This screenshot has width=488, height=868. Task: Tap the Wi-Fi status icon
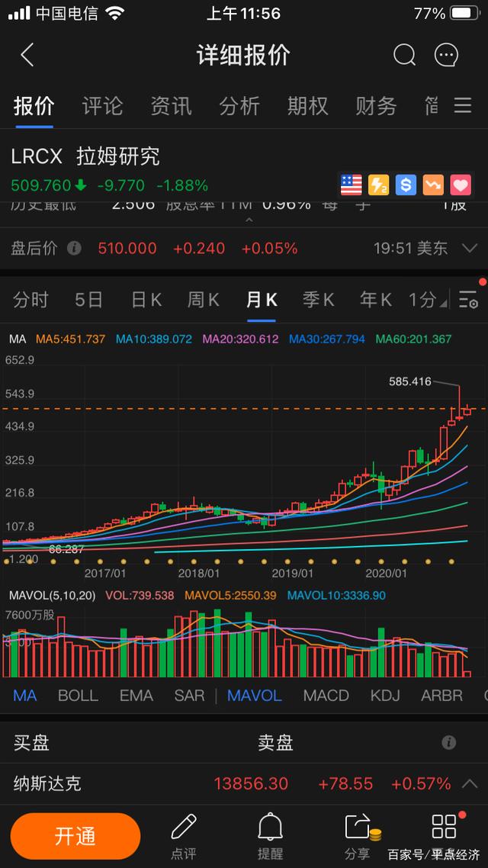pyautogui.click(x=115, y=13)
